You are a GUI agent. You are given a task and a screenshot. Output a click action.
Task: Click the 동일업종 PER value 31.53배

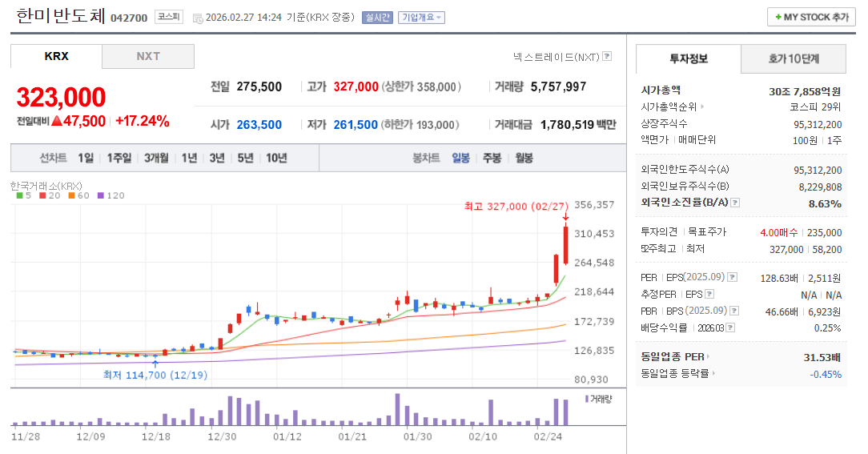(x=822, y=358)
